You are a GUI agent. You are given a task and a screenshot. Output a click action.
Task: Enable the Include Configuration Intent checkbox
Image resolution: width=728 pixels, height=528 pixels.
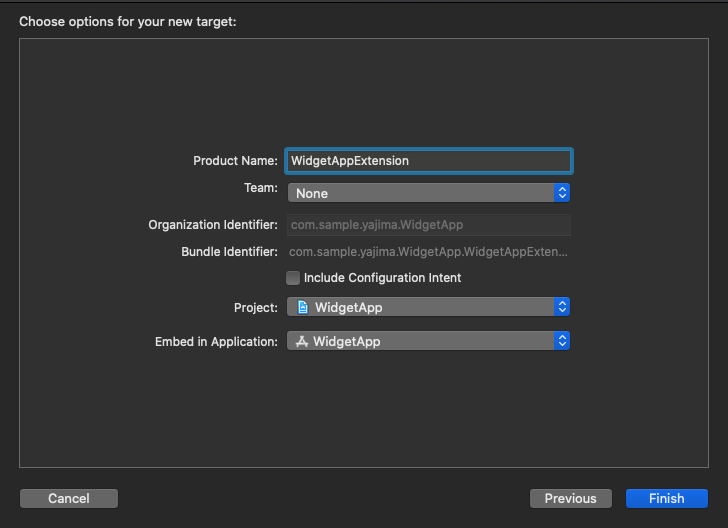(x=293, y=278)
